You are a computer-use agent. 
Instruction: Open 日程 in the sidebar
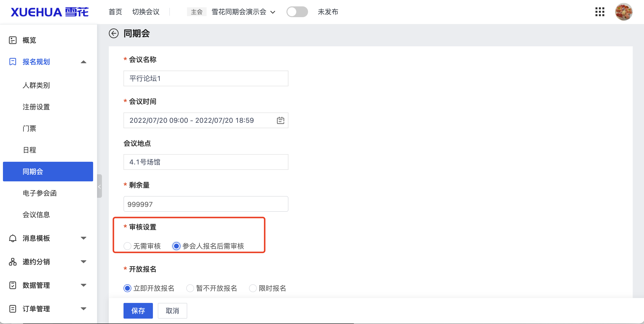(x=29, y=150)
